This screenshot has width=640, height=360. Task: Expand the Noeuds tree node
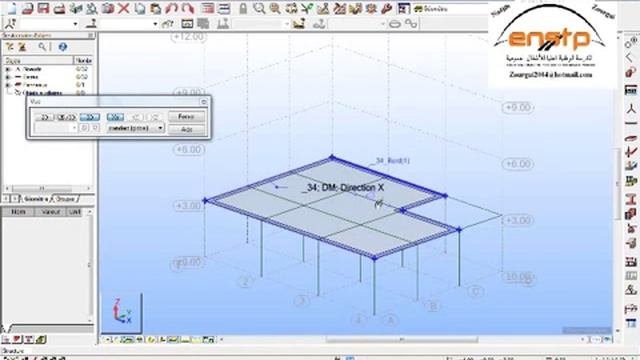tap(7, 69)
